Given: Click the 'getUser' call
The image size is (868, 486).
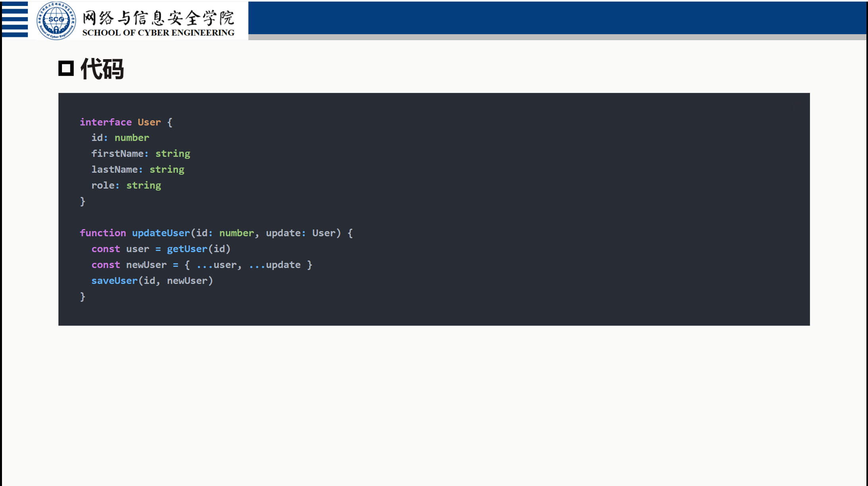Looking at the screenshot, I should point(187,249).
